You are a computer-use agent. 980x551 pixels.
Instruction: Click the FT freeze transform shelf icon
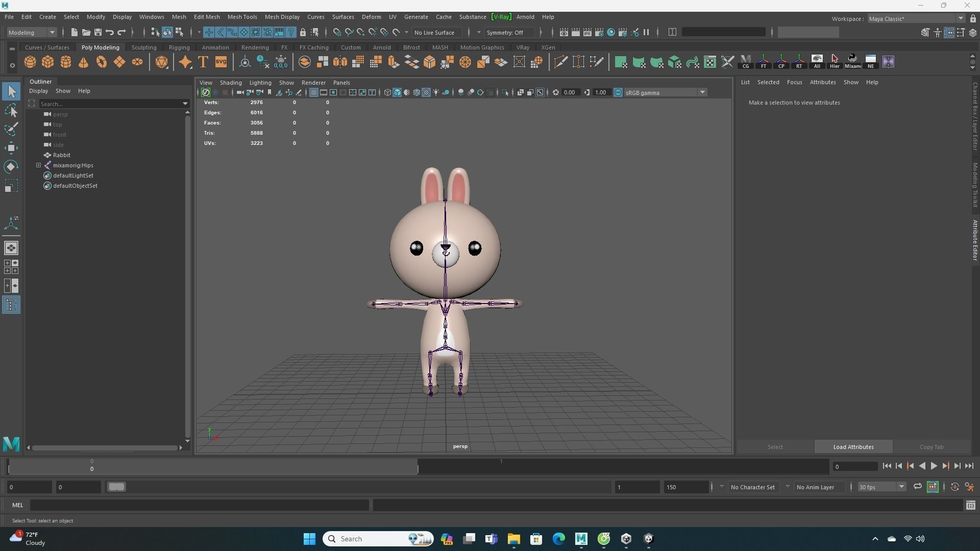point(764,62)
